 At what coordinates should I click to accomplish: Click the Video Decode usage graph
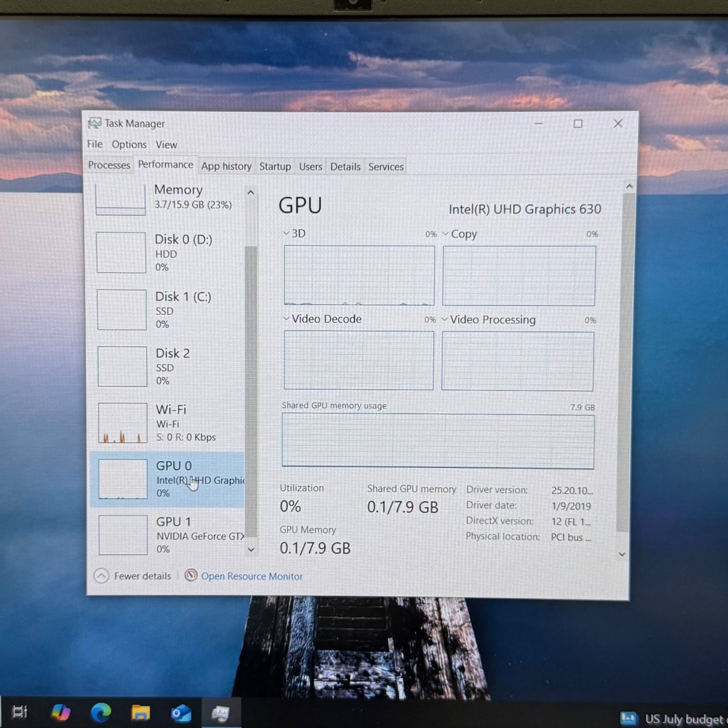tap(359, 360)
